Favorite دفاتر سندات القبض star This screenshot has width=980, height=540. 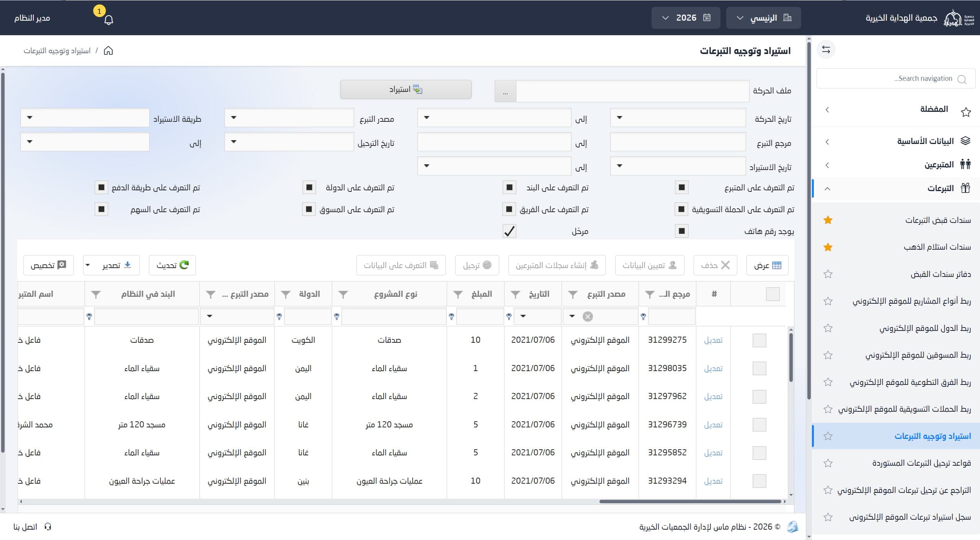point(828,274)
